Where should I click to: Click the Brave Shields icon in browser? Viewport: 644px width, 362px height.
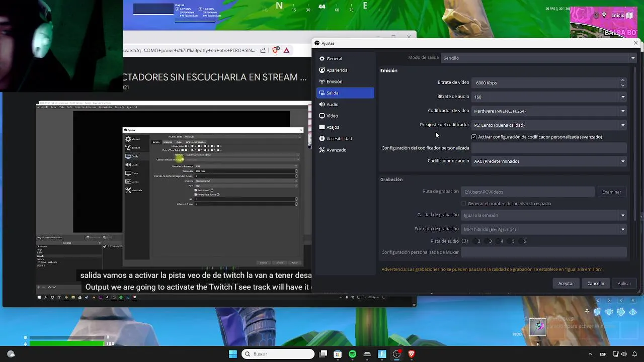click(x=276, y=50)
